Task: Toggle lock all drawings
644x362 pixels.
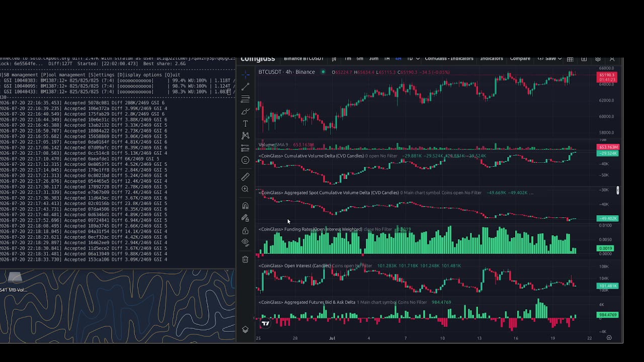Action: [245, 231]
